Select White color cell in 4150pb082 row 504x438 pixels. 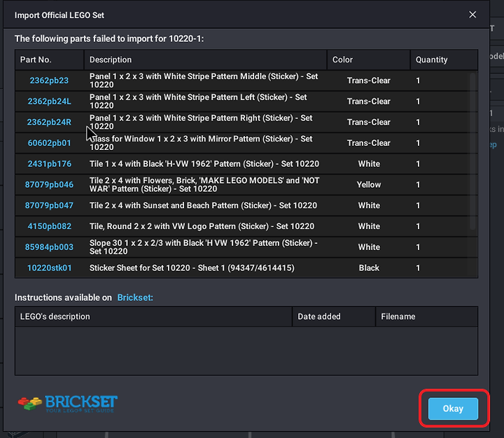point(369,226)
